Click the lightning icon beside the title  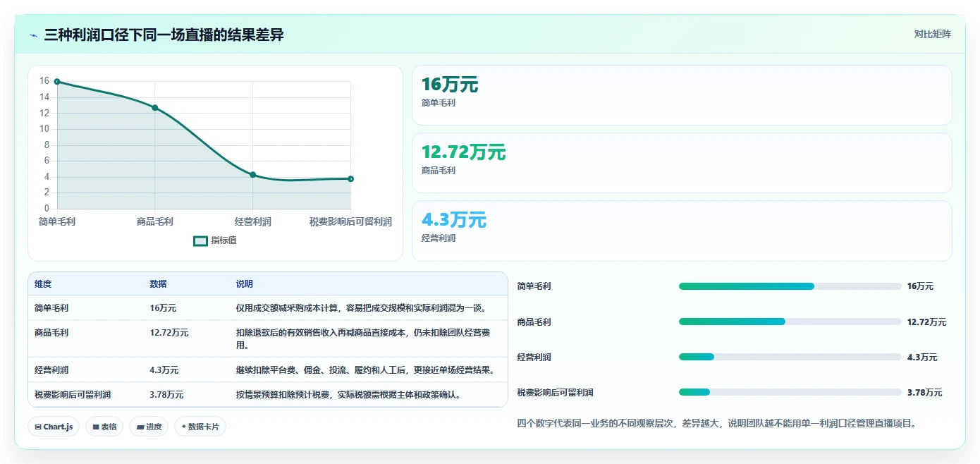(x=33, y=35)
